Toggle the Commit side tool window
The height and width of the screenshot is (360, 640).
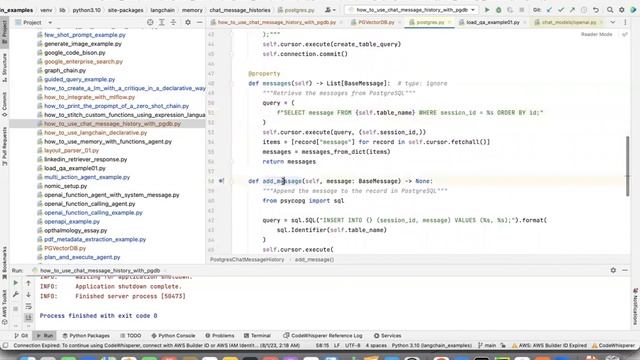click(4, 104)
